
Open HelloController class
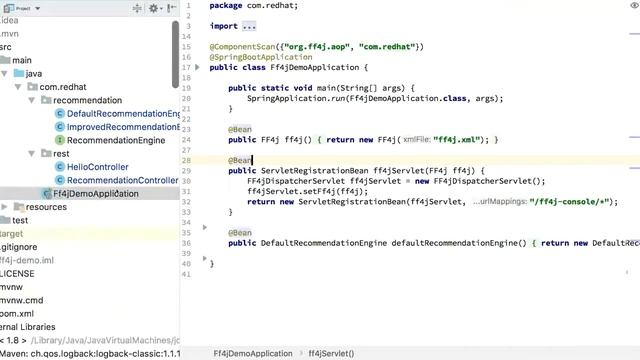tap(98, 167)
